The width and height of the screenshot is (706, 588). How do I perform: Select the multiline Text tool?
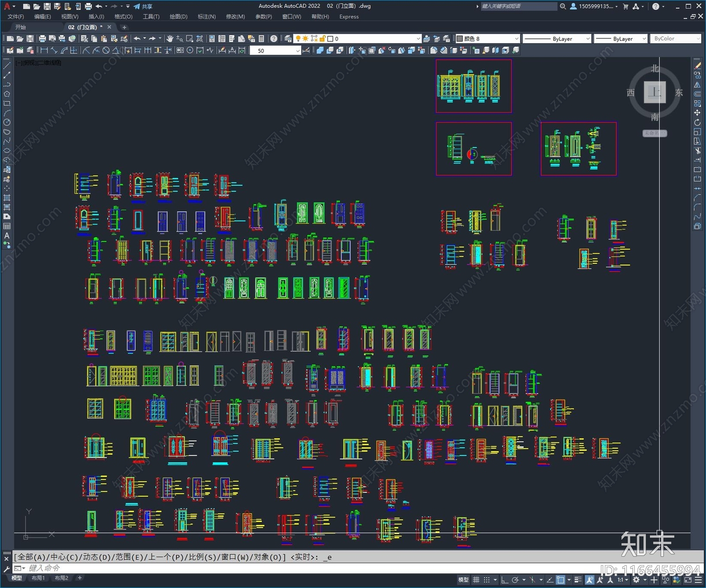(7, 236)
